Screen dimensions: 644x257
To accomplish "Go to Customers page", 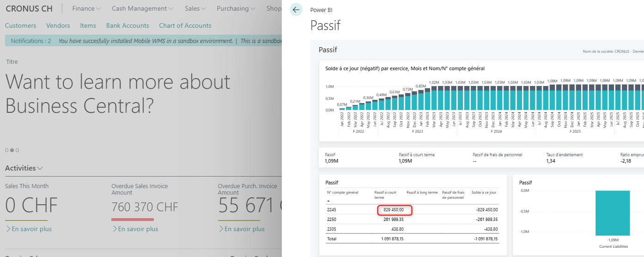I will click(20, 25).
